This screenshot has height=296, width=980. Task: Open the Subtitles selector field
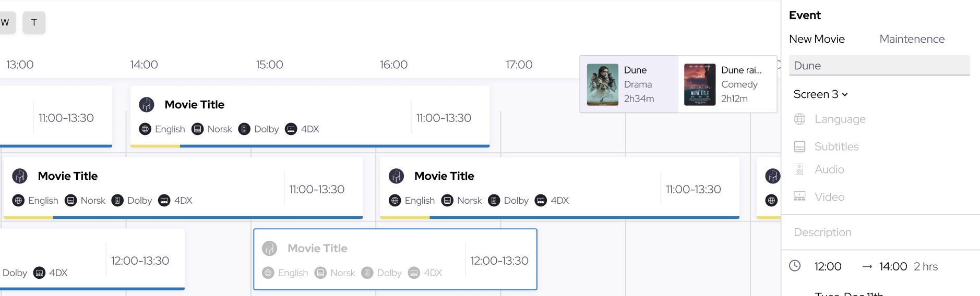point(881,146)
